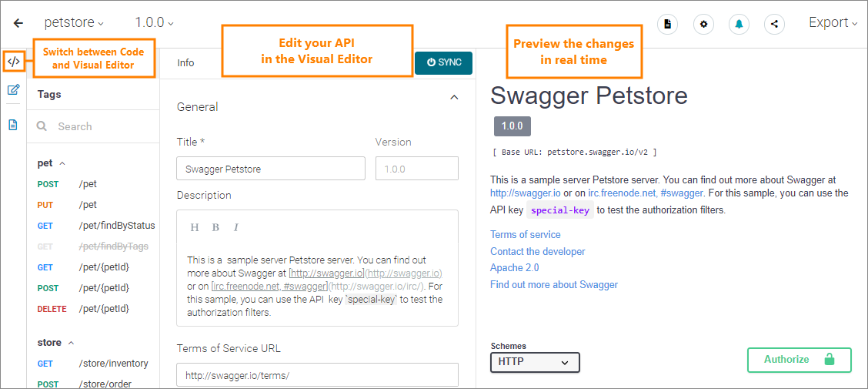Open the Export menu
Image resolution: width=868 pixels, height=389 pixels.
(x=833, y=23)
